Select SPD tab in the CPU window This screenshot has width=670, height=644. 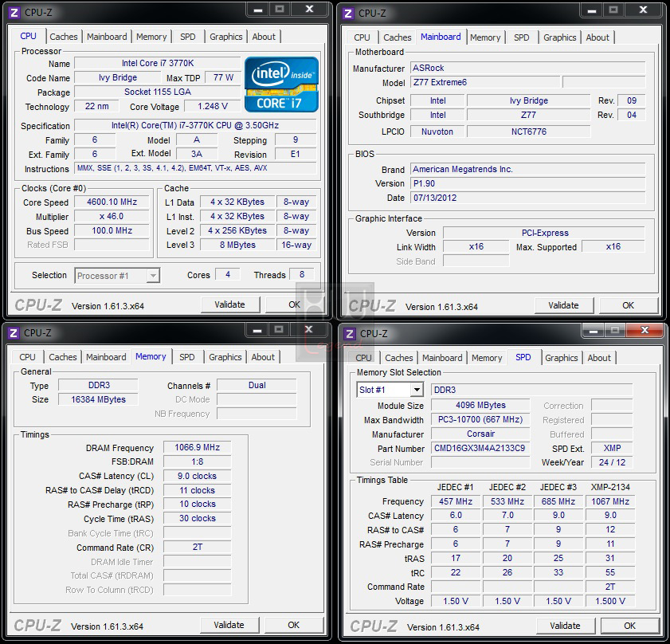coord(187,37)
